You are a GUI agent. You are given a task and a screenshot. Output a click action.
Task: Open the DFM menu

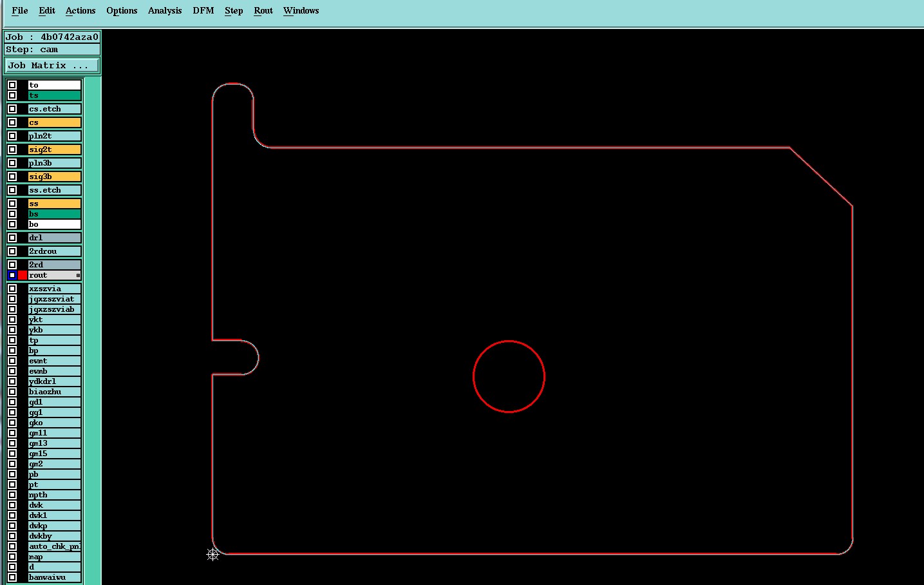pyautogui.click(x=203, y=11)
